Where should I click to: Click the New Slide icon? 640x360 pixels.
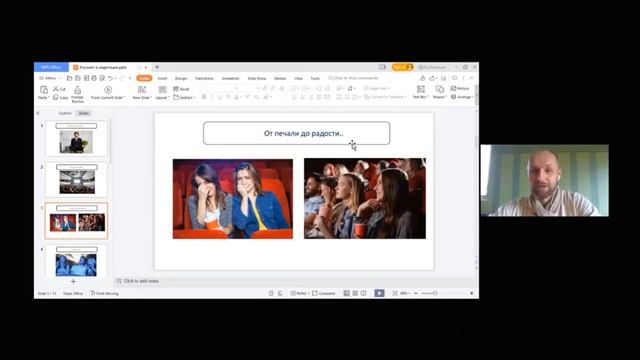[x=142, y=89]
